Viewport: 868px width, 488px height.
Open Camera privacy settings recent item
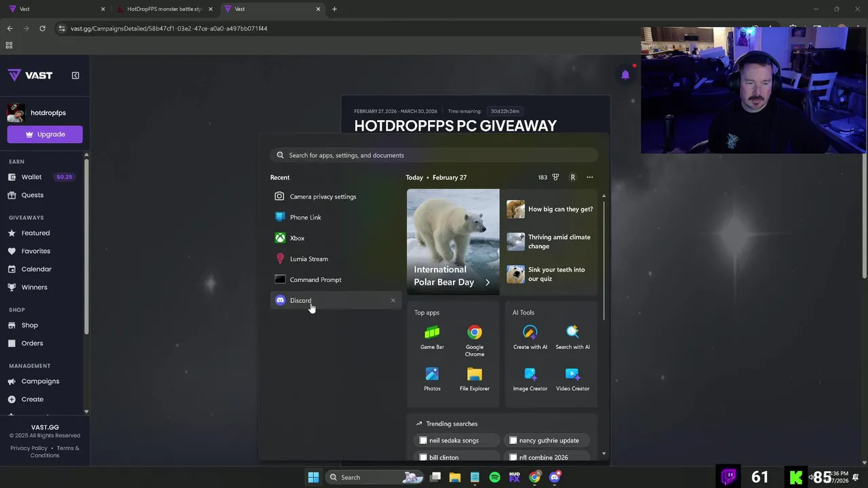pos(336,197)
